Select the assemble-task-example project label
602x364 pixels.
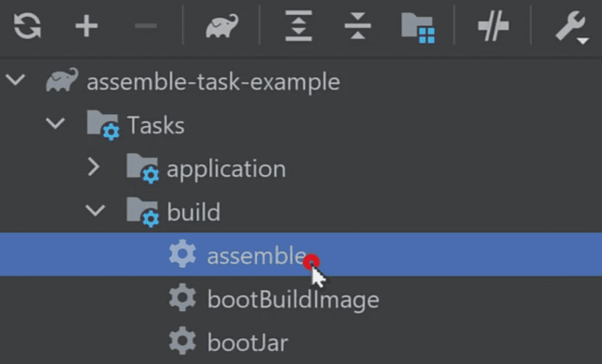tap(213, 81)
